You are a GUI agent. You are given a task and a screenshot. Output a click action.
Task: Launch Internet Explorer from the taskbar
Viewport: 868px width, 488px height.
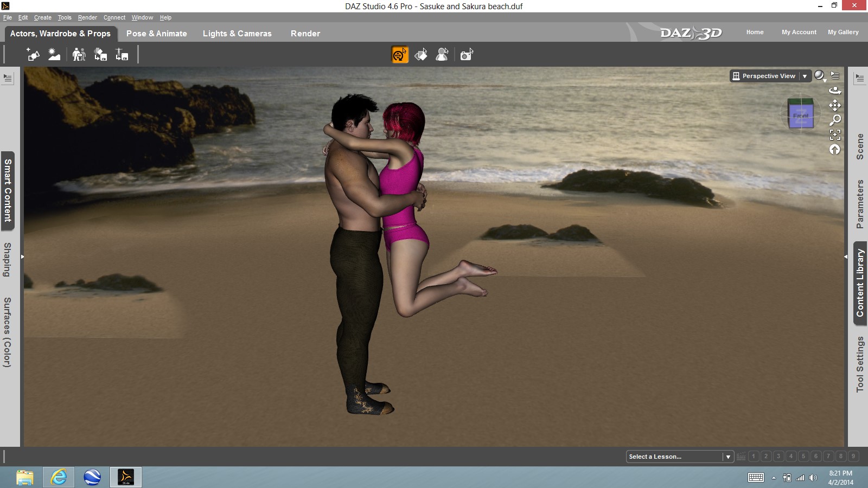coord(59,477)
